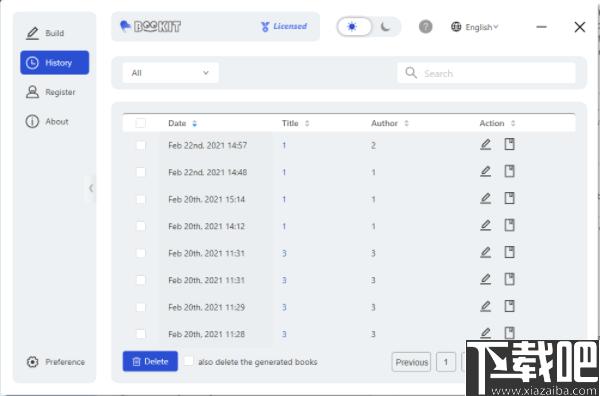Open the book icon for Feb 20th 14:12
The height and width of the screenshot is (396, 601).
[x=509, y=225]
